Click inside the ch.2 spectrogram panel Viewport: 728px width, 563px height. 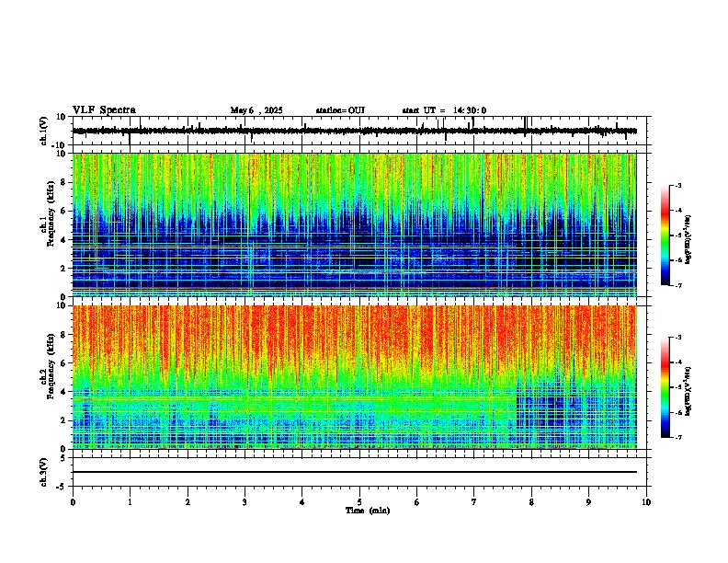tap(355, 377)
